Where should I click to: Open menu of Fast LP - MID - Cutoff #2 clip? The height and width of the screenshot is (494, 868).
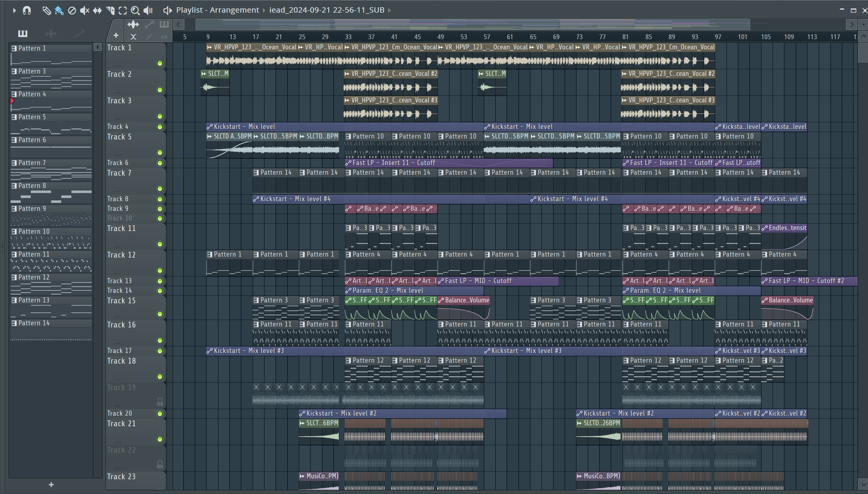point(764,281)
